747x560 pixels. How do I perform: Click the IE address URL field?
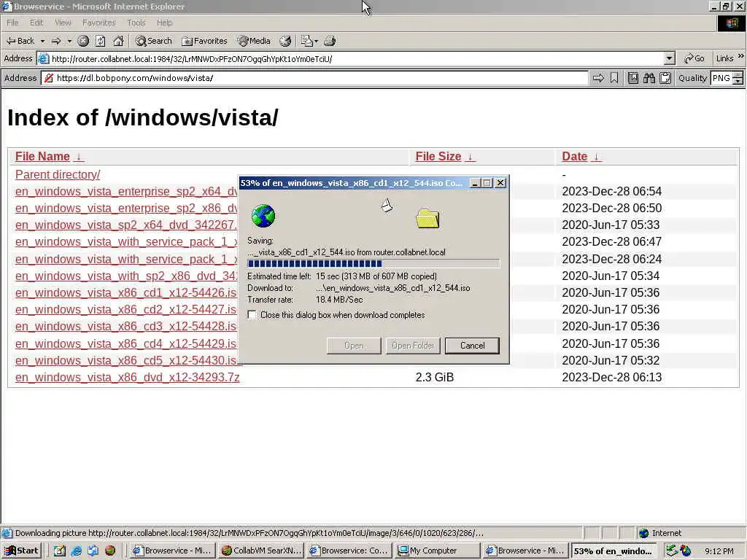tap(356, 58)
